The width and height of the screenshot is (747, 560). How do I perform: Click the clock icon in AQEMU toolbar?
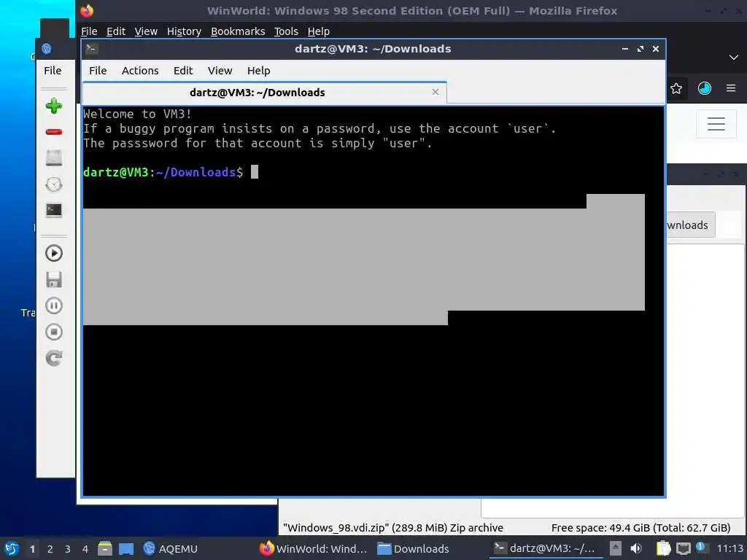tap(54, 184)
